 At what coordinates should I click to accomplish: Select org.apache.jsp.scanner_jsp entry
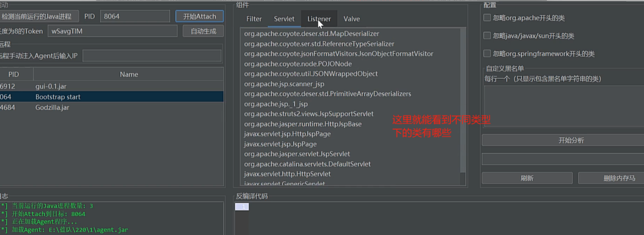point(284,84)
